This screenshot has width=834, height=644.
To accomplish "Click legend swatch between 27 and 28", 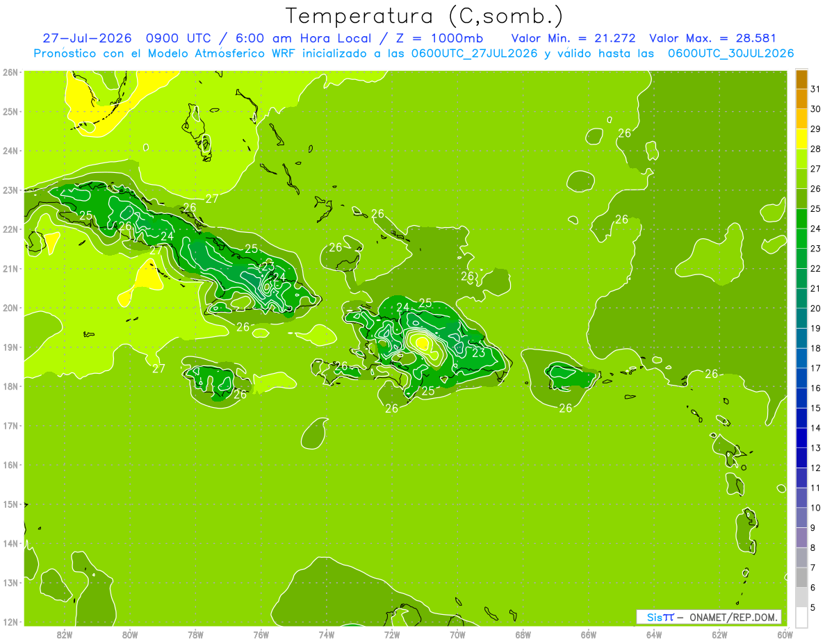I will tap(801, 159).
